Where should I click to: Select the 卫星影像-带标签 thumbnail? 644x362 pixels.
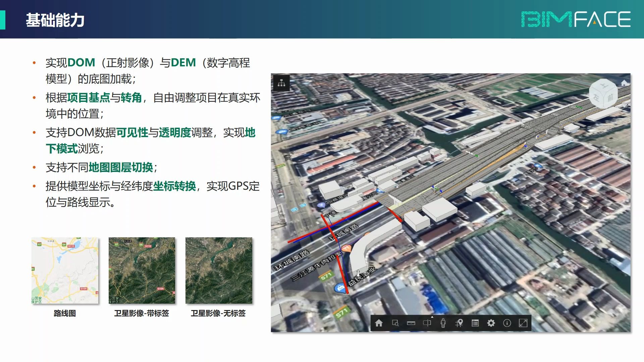(142, 270)
